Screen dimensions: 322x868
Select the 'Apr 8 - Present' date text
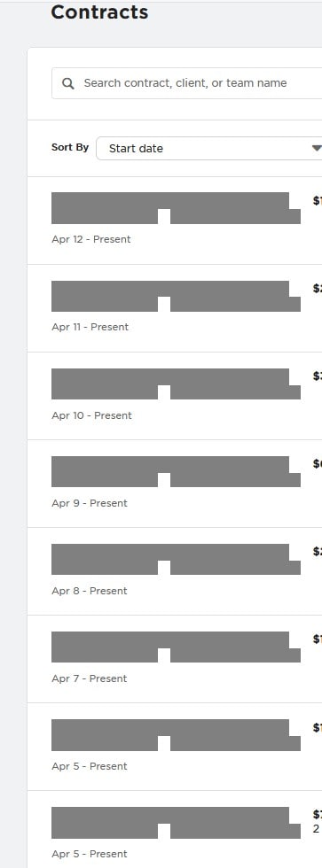[x=90, y=591]
